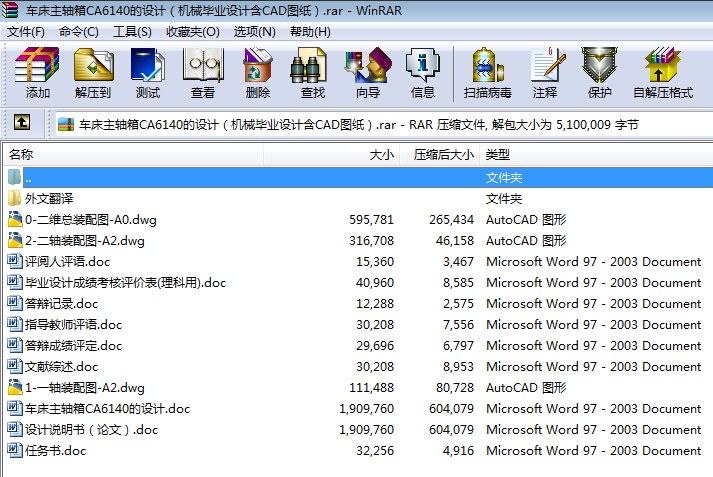Select file 指导教师评语.doc
Viewport: 713px width, 477px height.
[74, 324]
